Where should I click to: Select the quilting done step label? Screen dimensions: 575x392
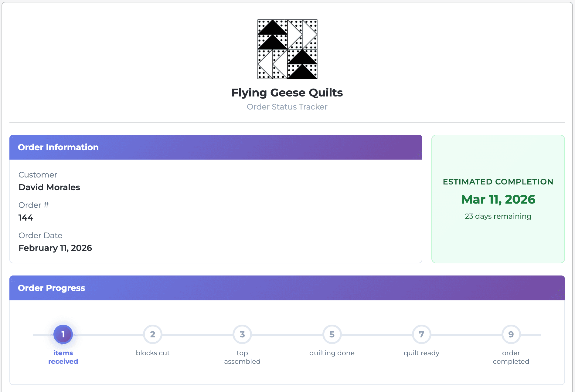coord(332,353)
